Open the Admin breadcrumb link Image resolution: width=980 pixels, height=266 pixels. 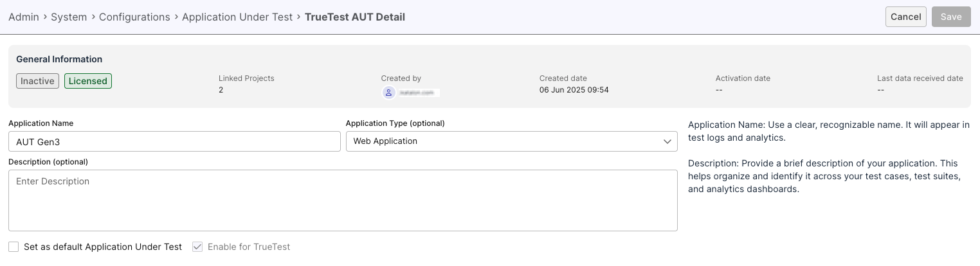point(24,17)
